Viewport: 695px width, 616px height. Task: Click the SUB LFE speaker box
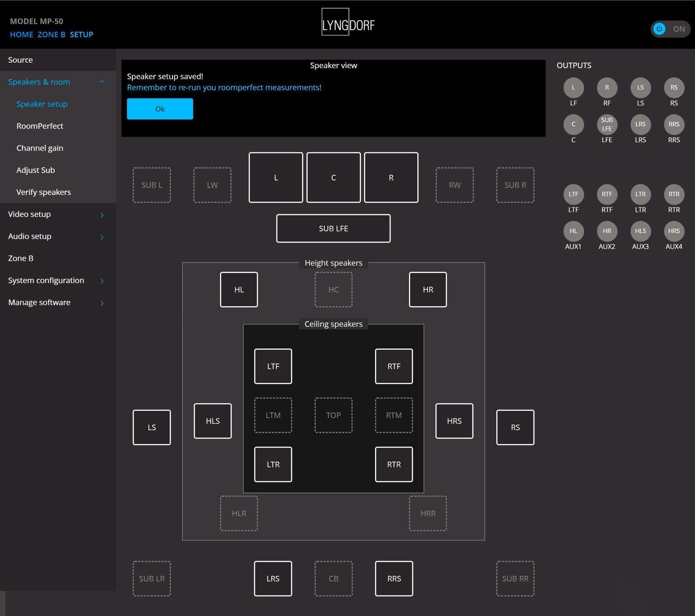point(333,228)
